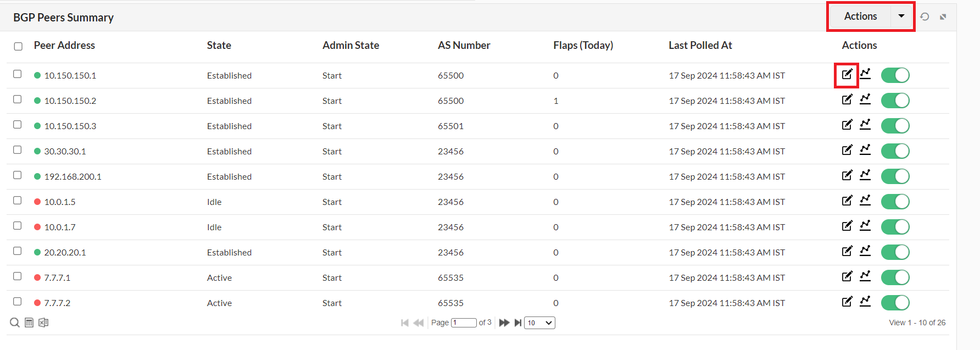Sort the table by the State column
The width and height of the screenshot is (980, 350).
219,45
